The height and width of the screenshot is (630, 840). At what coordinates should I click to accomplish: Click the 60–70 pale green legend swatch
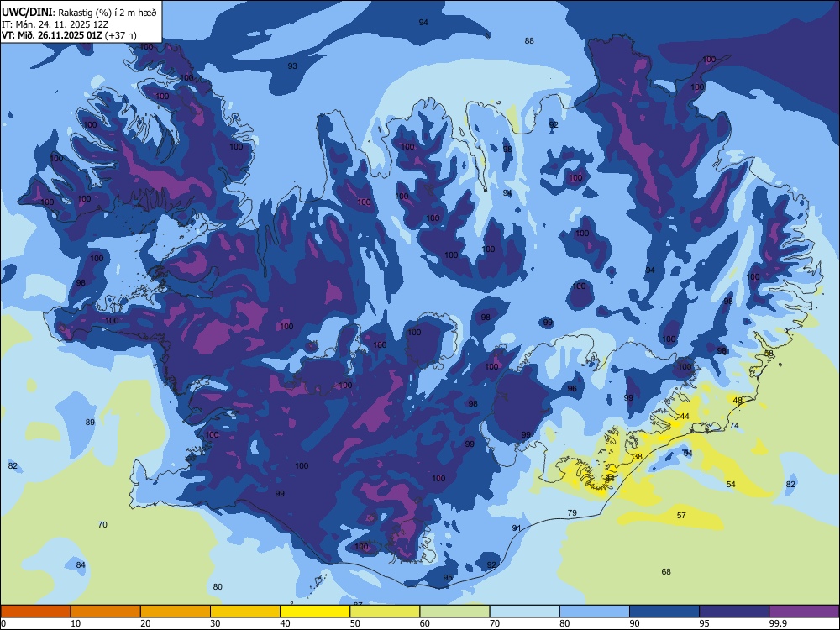(x=454, y=612)
